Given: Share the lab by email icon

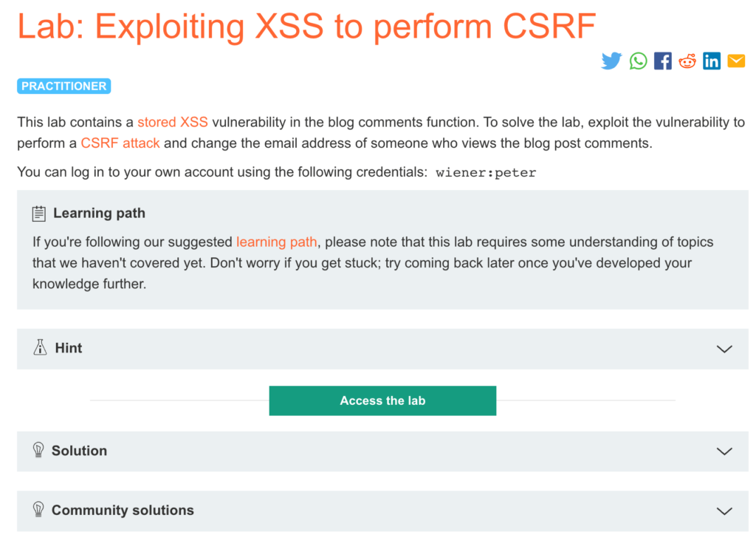Looking at the screenshot, I should (736, 61).
